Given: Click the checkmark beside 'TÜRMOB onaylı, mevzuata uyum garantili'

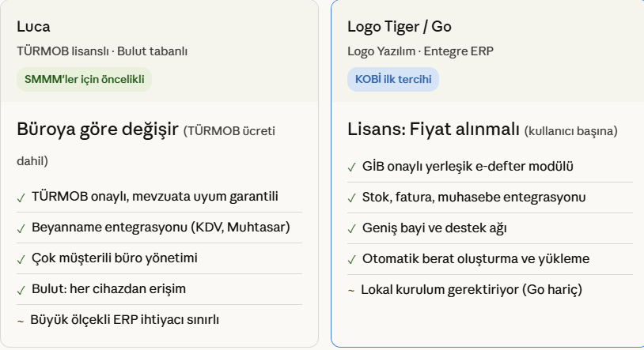Looking at the screenshot, I should (x=21, y=197).
